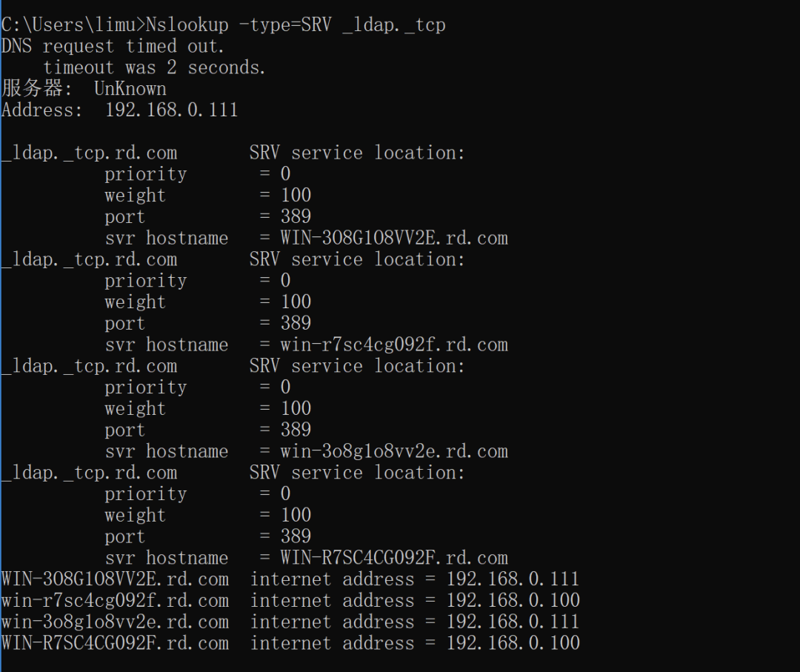Click the second record's priority value 0
The height and width of the screenshot is (672, 800).
pos(285,281)
